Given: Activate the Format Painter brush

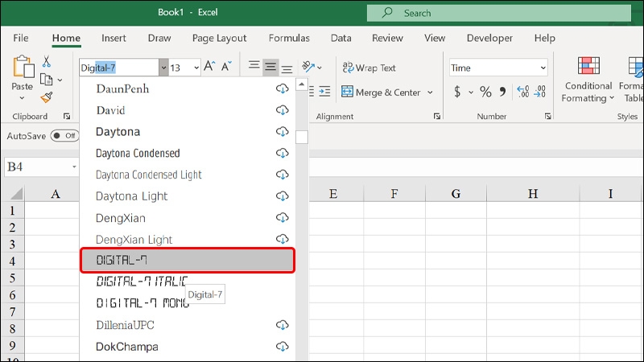Looking at the screenshot, I should point(47,97).
